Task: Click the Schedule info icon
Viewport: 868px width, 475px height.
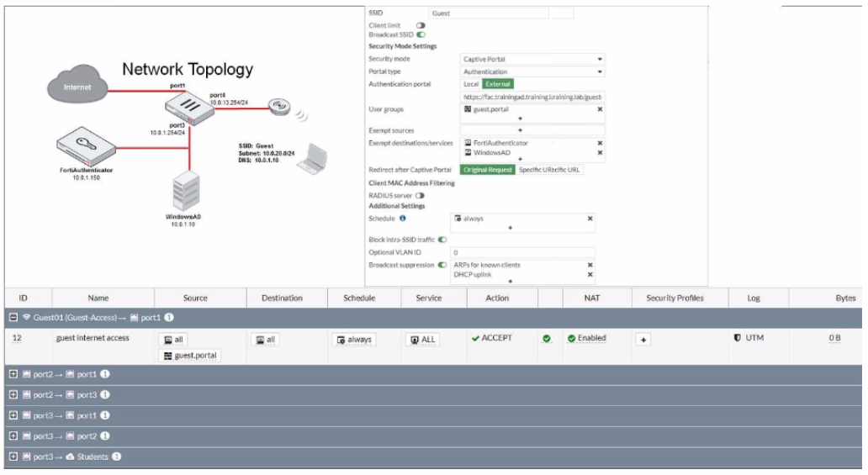Action: pyautogui.click(x=402, y=219)
